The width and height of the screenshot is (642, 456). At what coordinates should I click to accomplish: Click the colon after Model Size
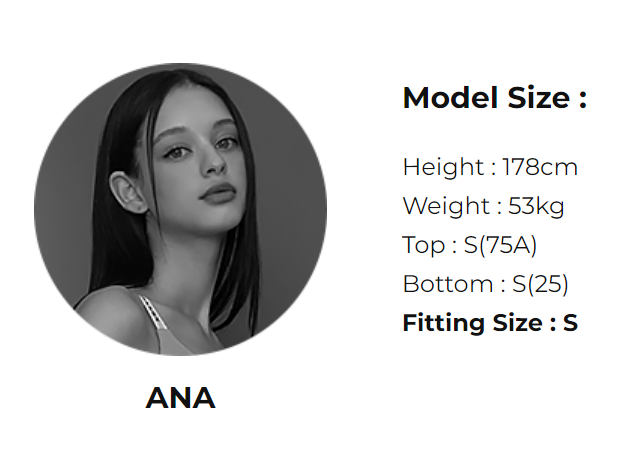tap(583, 99)
